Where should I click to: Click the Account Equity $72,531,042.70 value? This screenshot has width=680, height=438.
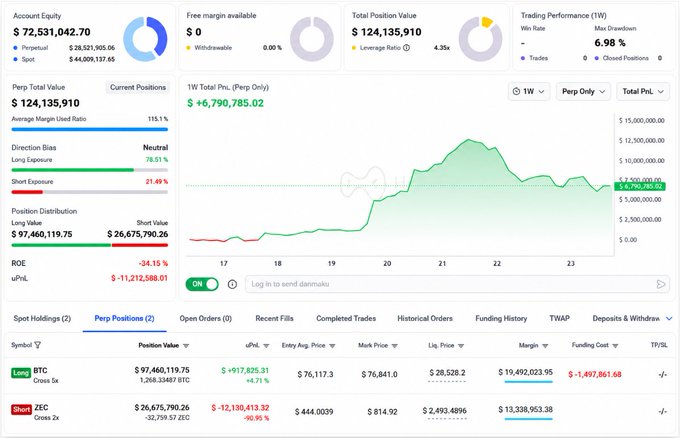point(52,32)
